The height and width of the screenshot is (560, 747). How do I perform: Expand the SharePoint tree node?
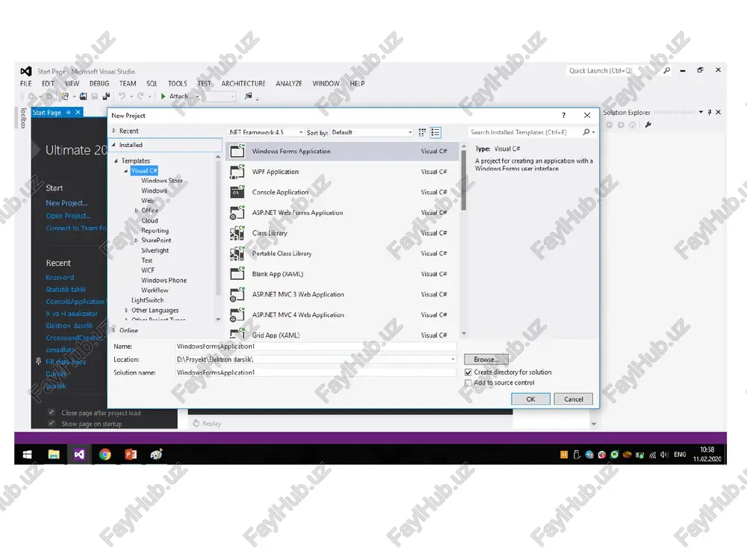click(136, 240)
